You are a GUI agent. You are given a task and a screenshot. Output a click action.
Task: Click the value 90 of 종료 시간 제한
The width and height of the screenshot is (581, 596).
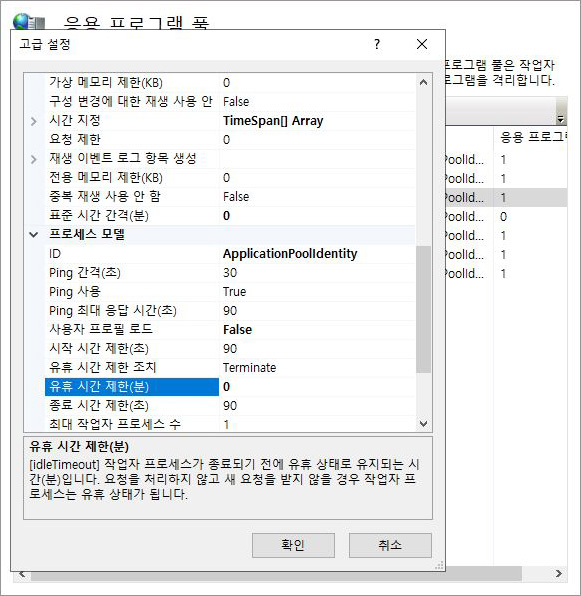230,406
